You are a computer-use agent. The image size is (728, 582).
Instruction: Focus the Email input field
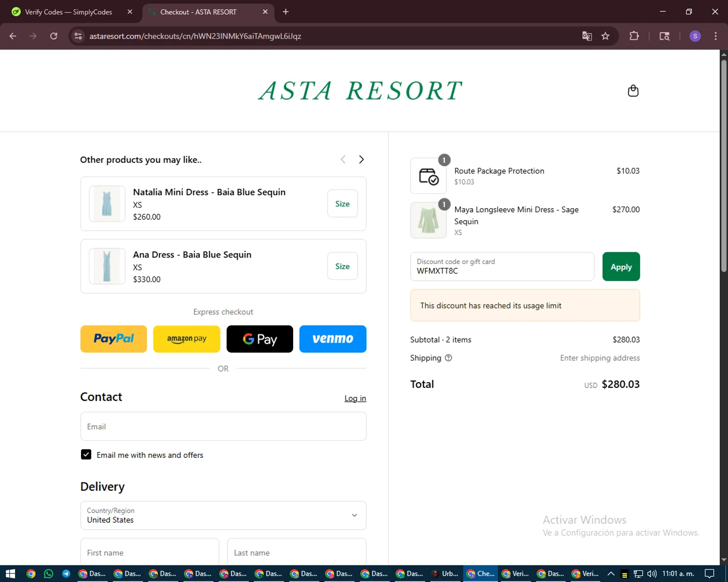pos(223,426)
